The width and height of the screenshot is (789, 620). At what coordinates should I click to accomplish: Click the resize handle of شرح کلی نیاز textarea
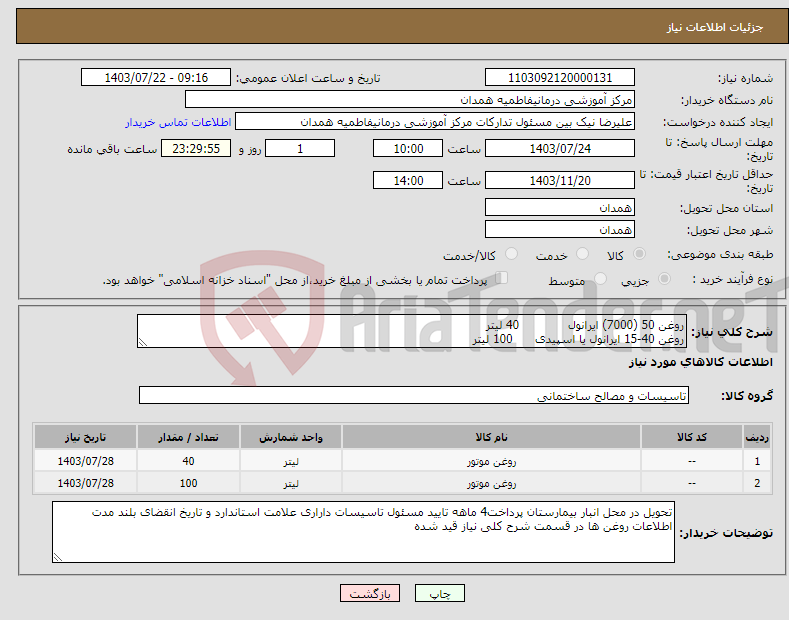143,342
